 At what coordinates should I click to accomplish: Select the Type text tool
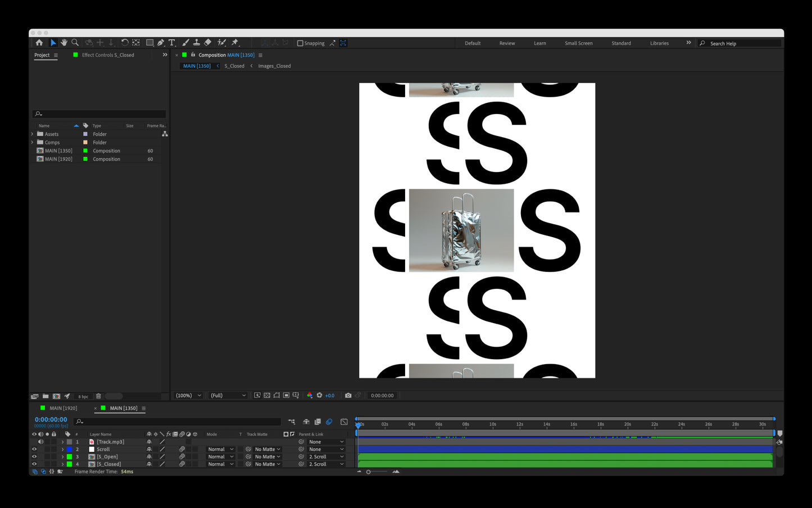(171, 43)
